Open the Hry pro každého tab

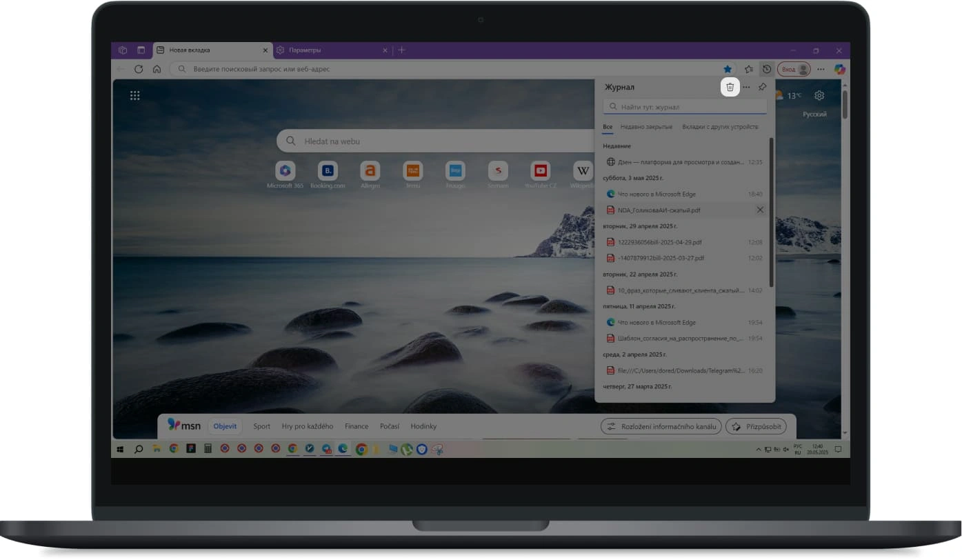(x=307, y=426)
